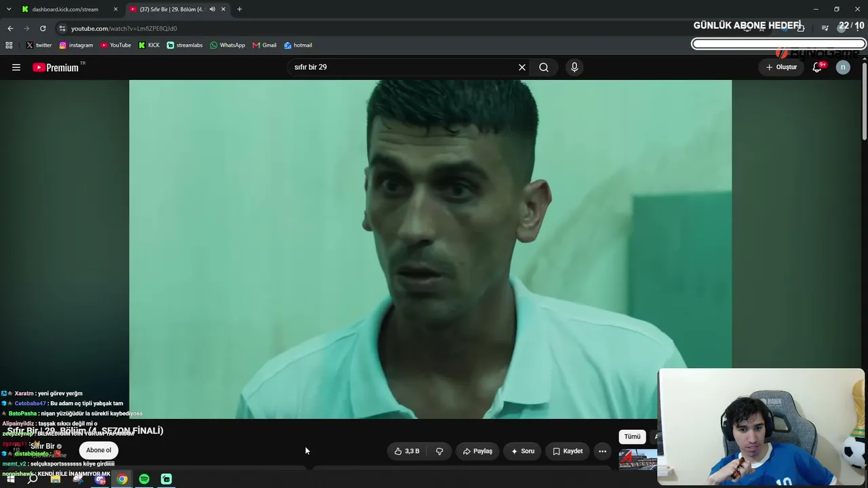Open WhatsApp bookmark
This screenshot has height=488, width=868.
point(228,45)
